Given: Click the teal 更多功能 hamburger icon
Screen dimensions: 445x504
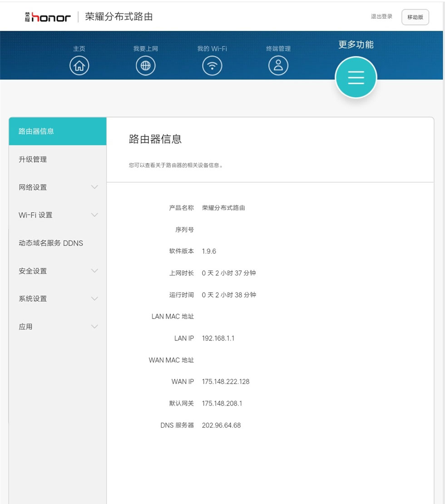Looking at the screenshot, I should [356, 78].
